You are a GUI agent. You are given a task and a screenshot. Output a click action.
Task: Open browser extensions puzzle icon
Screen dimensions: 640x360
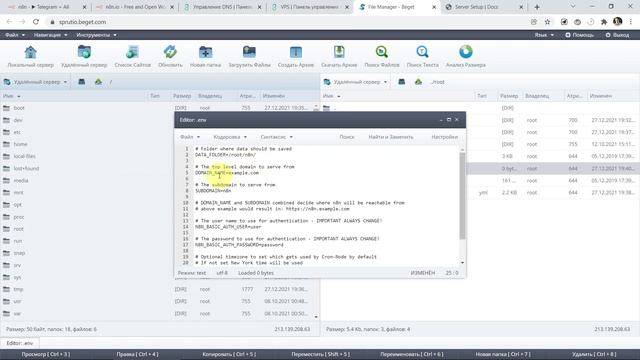click(x=604, y=22)
